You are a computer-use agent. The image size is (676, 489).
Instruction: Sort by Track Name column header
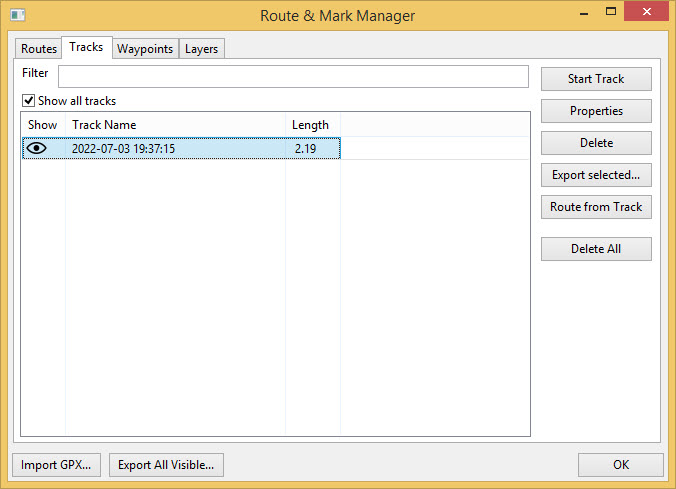tap(175, 125)
